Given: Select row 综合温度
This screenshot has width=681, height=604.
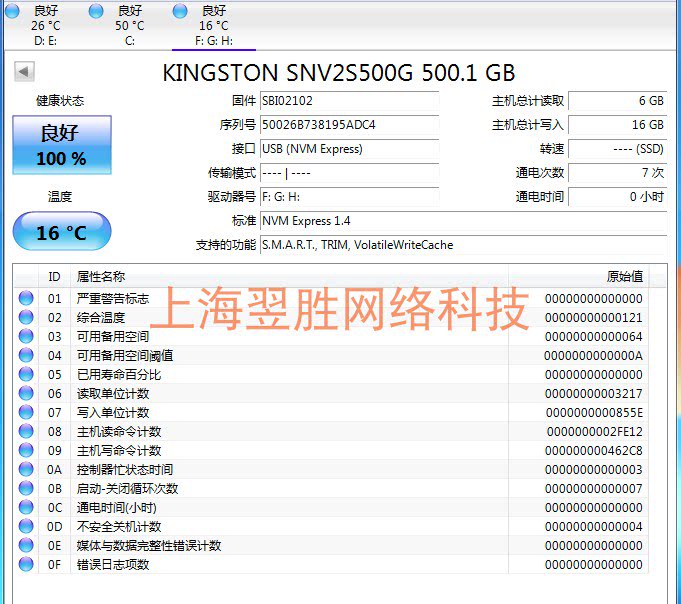Looking at the screenshot, I should point(331,317).
